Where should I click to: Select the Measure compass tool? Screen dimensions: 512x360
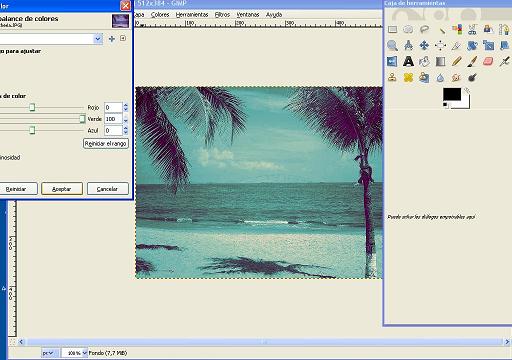[408, 45]
